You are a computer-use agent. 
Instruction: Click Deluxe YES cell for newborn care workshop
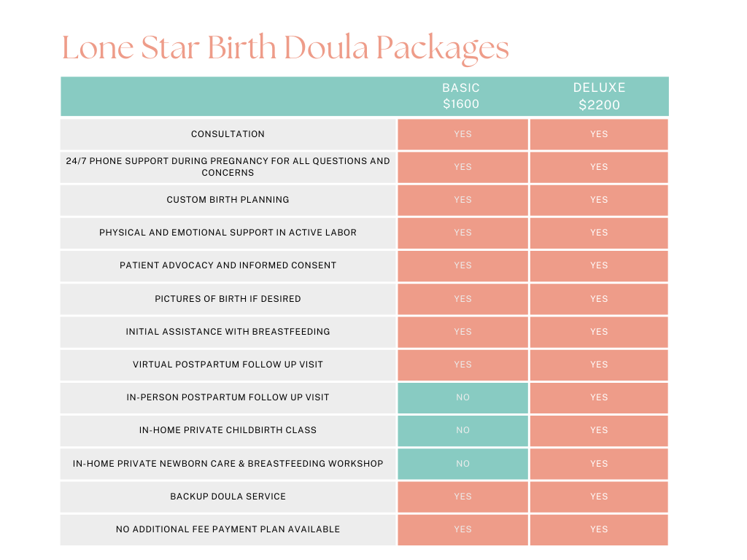coord(599,464)
